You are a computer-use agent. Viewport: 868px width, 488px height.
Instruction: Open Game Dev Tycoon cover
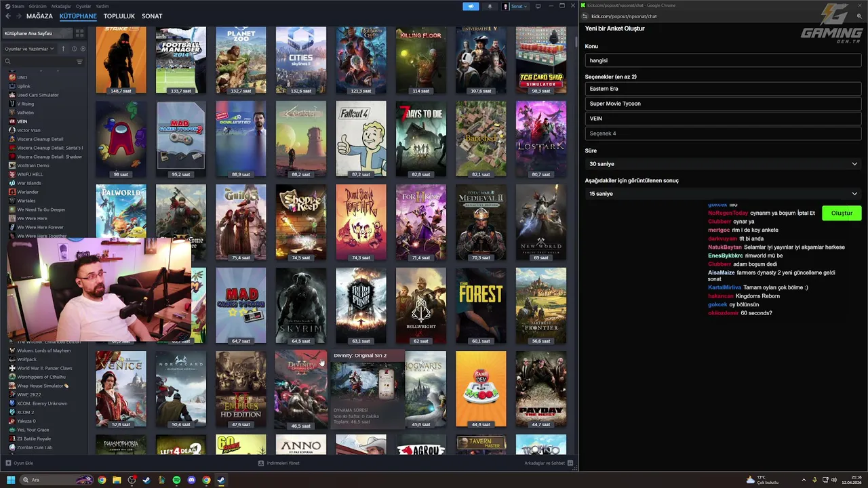point(481,389)
